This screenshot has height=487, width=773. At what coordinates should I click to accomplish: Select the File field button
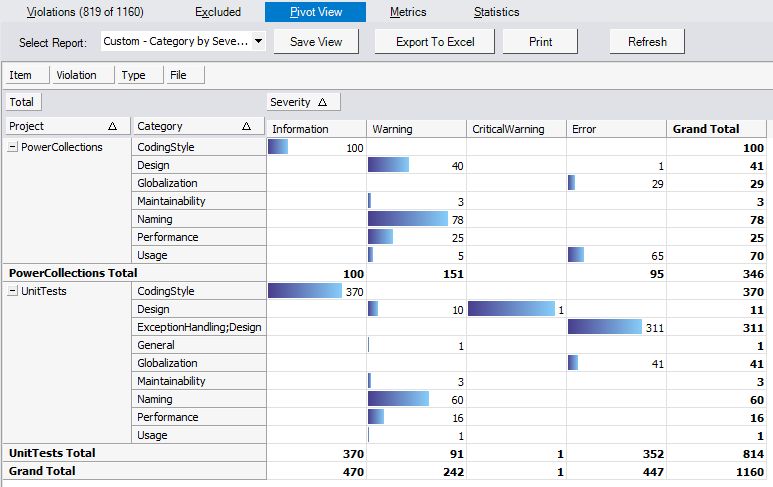tap(185, 75)
